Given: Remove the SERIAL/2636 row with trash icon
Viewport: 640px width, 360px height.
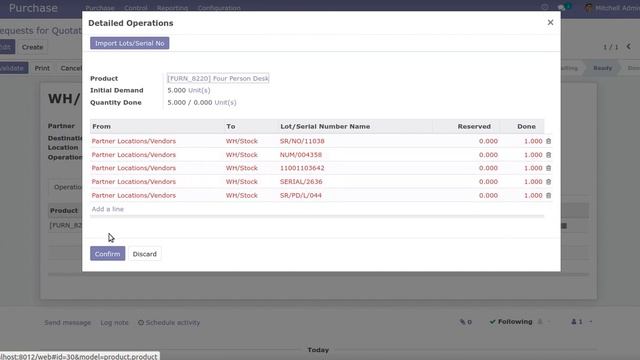Looking at the screenshot, I should point(548,182).
